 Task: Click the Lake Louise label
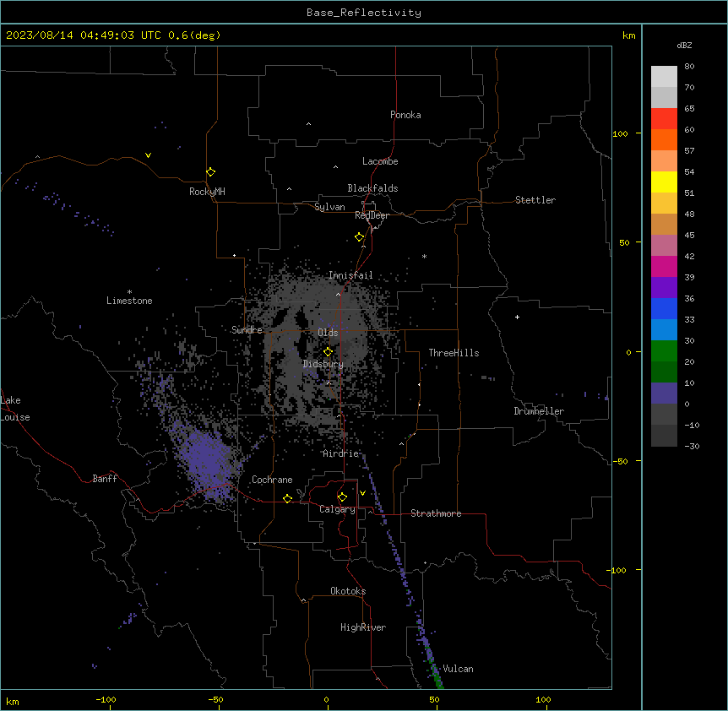pos(15,409)
